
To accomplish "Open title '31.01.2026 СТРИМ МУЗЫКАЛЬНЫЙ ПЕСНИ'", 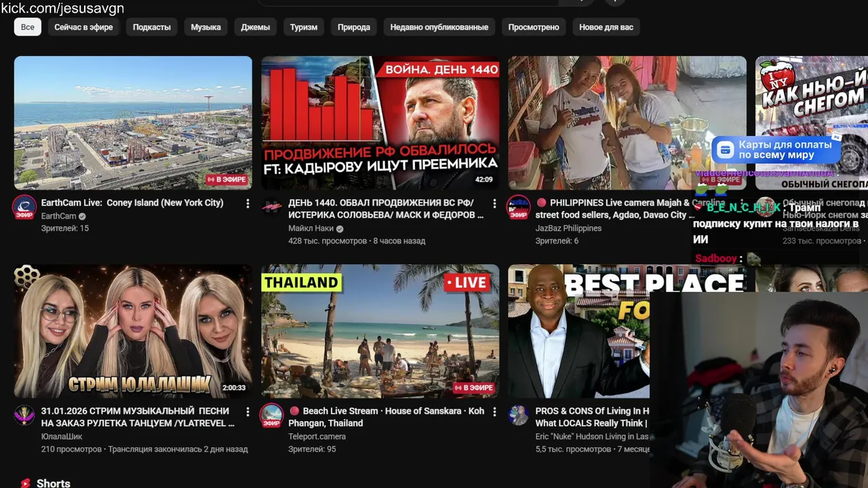I will pyautogui.click(x=138, y=417).
